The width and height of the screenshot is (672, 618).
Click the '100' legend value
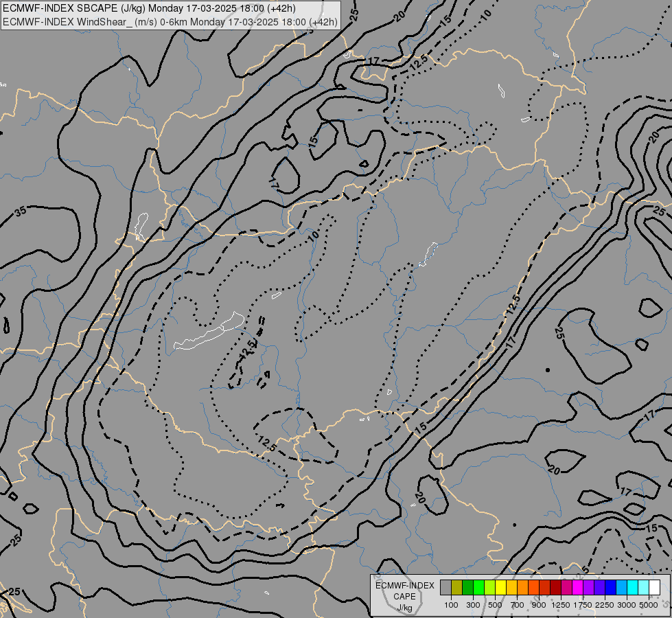tap(451, 605)
